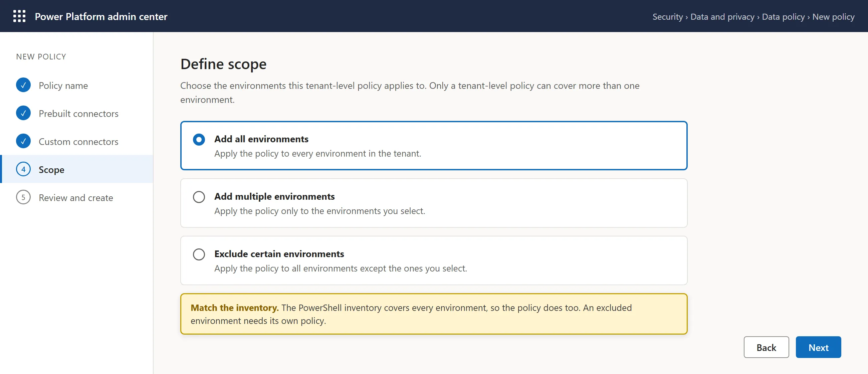
Task: Click the Define scope heading
Action: [x=223, y=64]
